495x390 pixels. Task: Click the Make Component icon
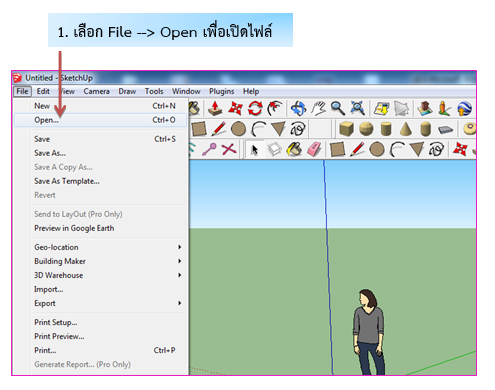point(275,150)
